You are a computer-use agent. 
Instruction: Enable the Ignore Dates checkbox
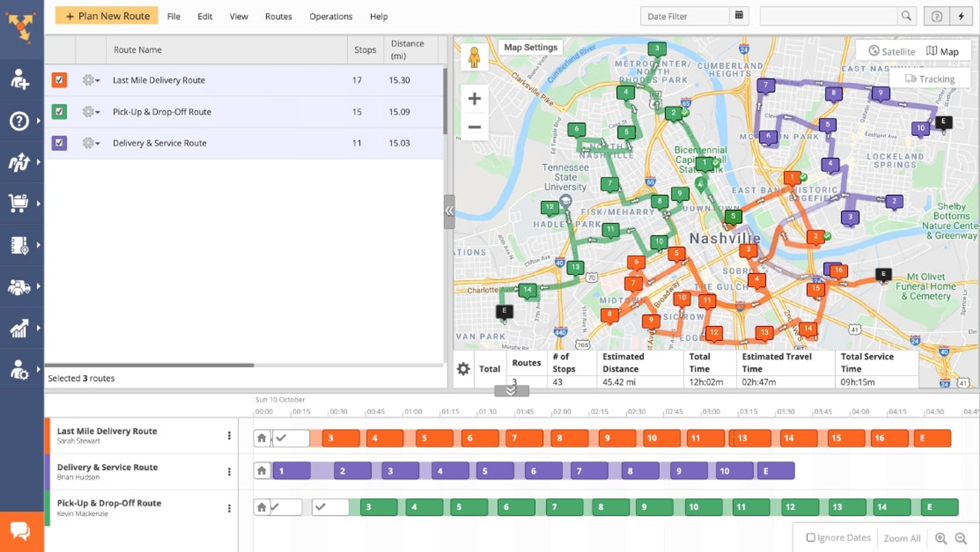pyautogui.click(x=811, y=537)
